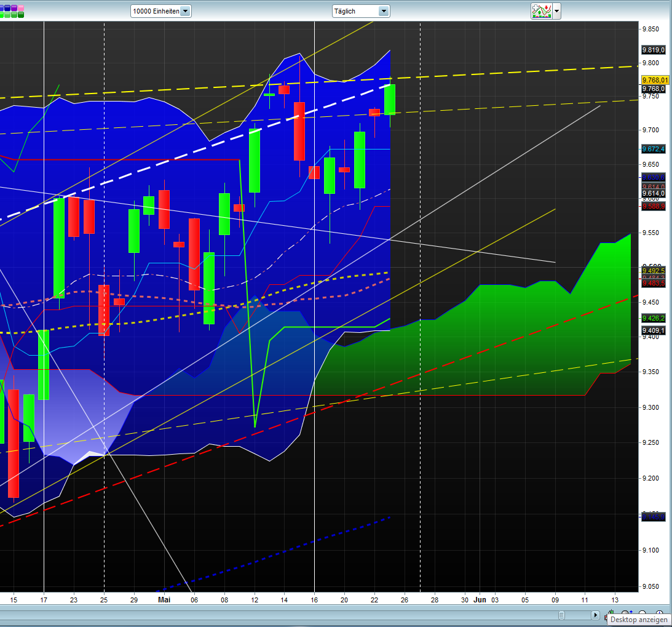Open the add-indicator chart icon

(542, 10)
